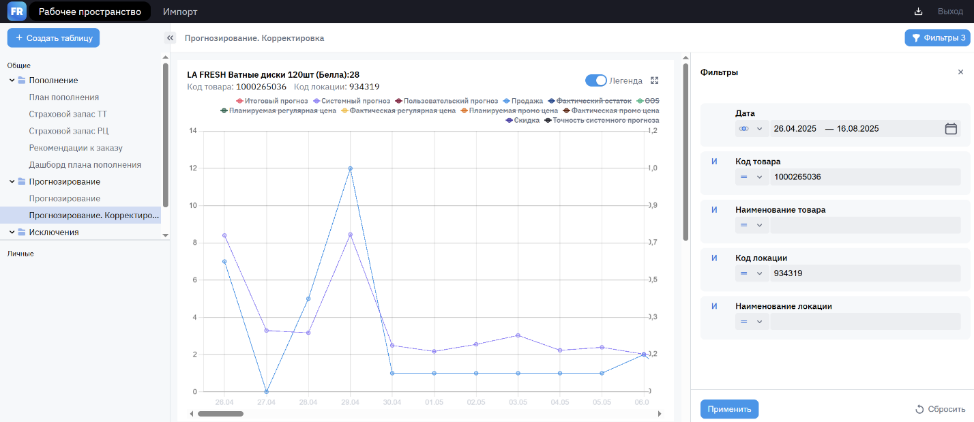
Task: Open the Фильтры 3 button
Action: click(x=936, y=38)
